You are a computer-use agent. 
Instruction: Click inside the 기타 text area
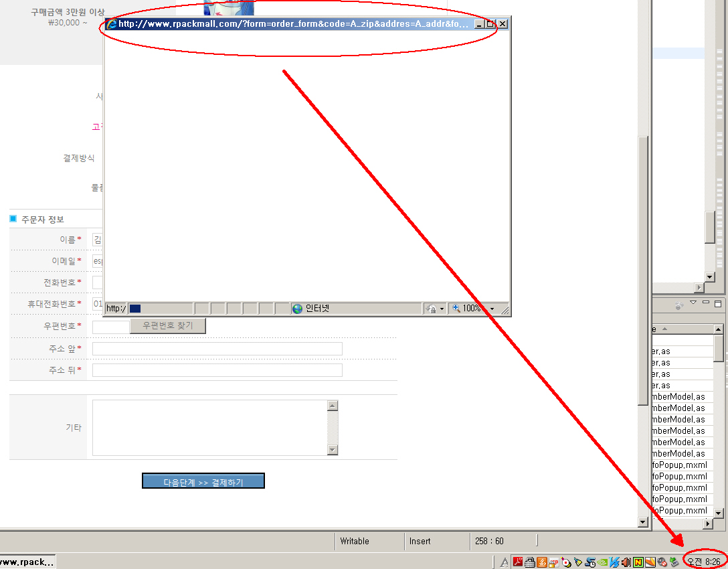[x=209, y=427]
